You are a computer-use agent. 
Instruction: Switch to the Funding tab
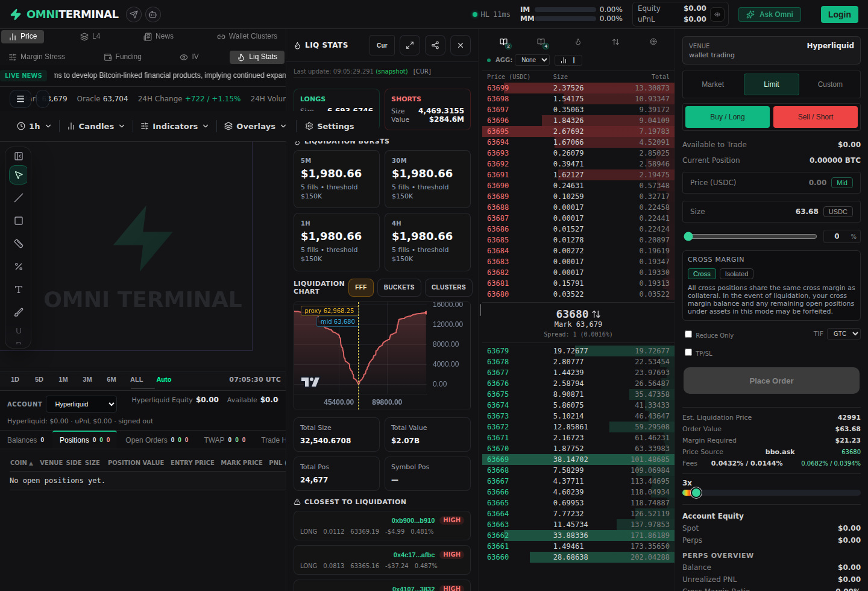point(123,57)
